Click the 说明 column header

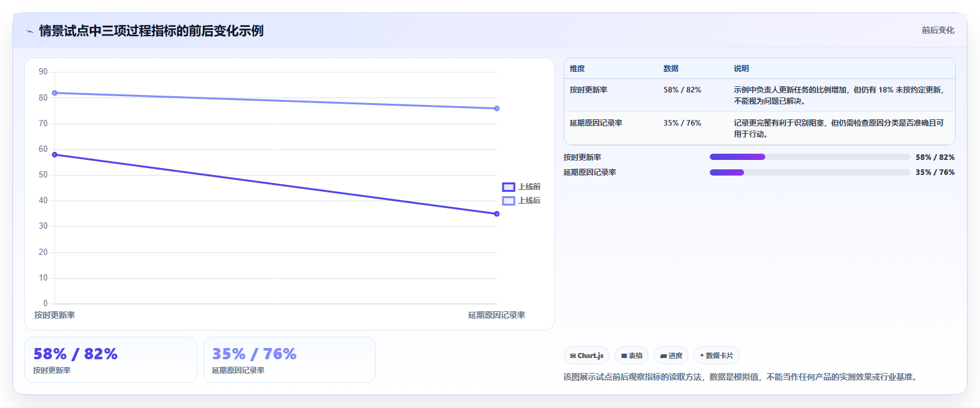coord(742,69)
